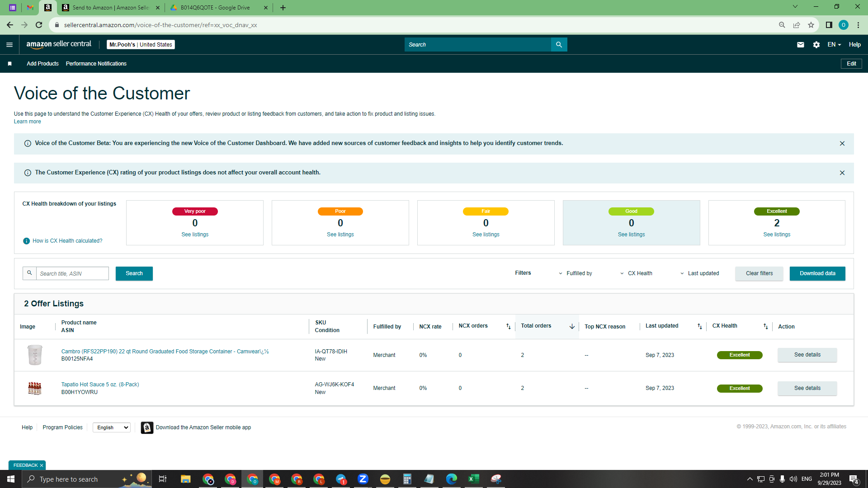The width and height of the screenshot is (868, 488).
Task: Click the info icon beside How is CX Health calculated
Action: point(26,241)
